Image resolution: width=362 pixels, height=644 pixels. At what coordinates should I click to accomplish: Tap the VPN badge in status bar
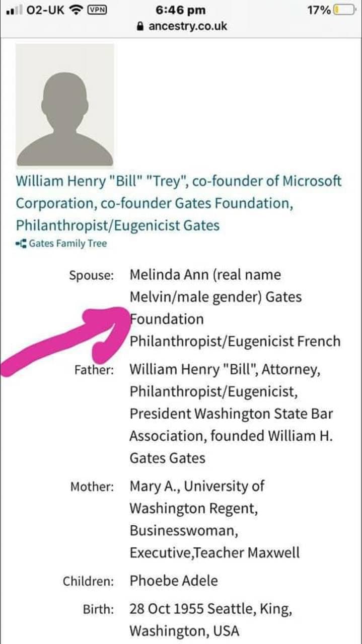coord(96,10)
